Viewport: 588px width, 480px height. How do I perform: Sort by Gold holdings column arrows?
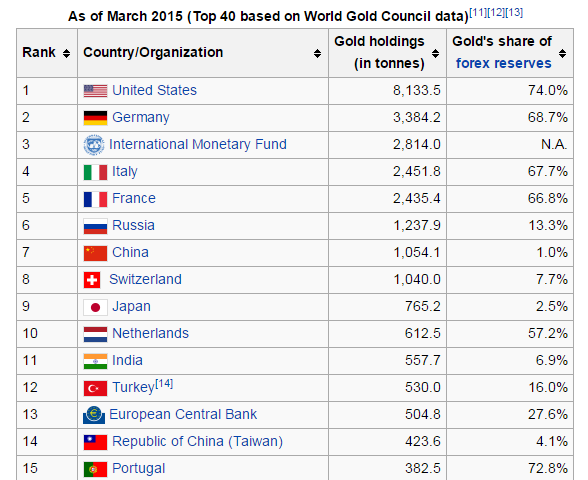[x=435, y=53]
